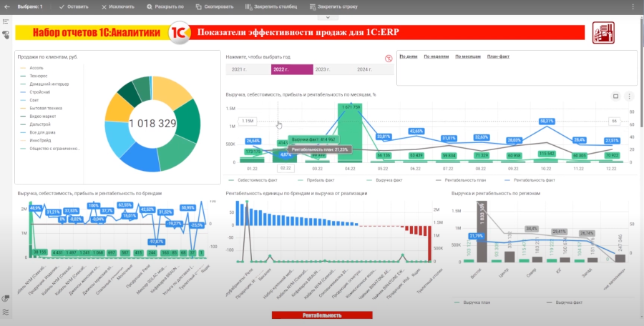Click the 26,64% label at 01.22
Screen dimensions: 644x326
coord(253,141)
